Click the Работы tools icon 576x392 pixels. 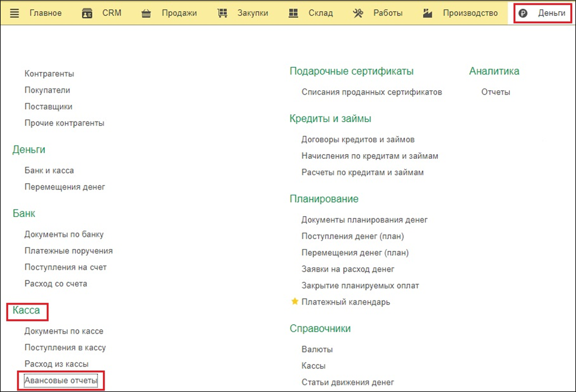[x=358, y=13]
